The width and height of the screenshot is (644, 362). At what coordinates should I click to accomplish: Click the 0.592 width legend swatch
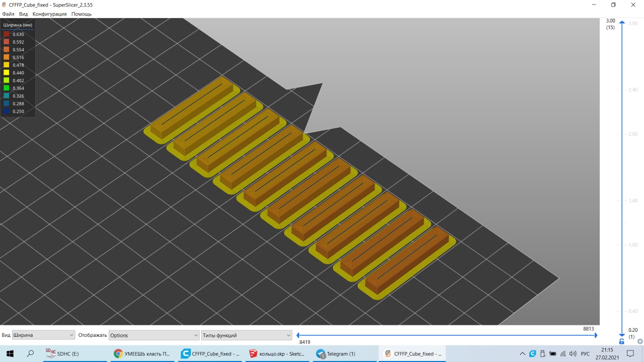[x=7, y=42]
